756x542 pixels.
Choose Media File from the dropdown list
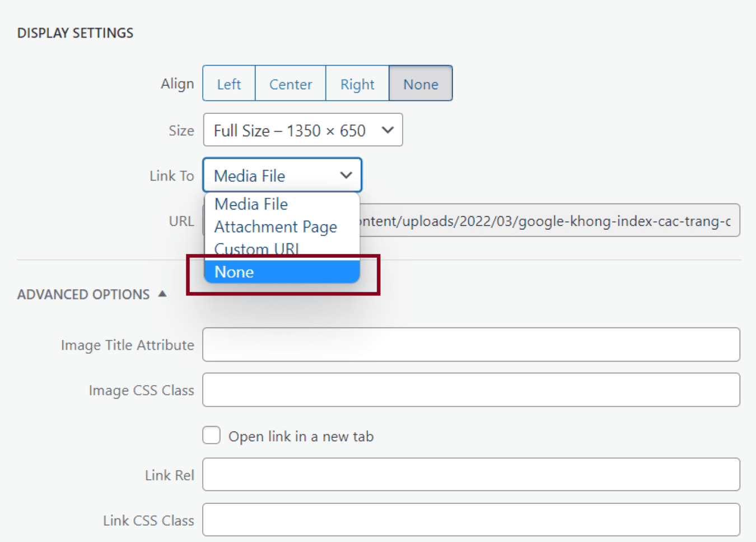click(251, 204)
